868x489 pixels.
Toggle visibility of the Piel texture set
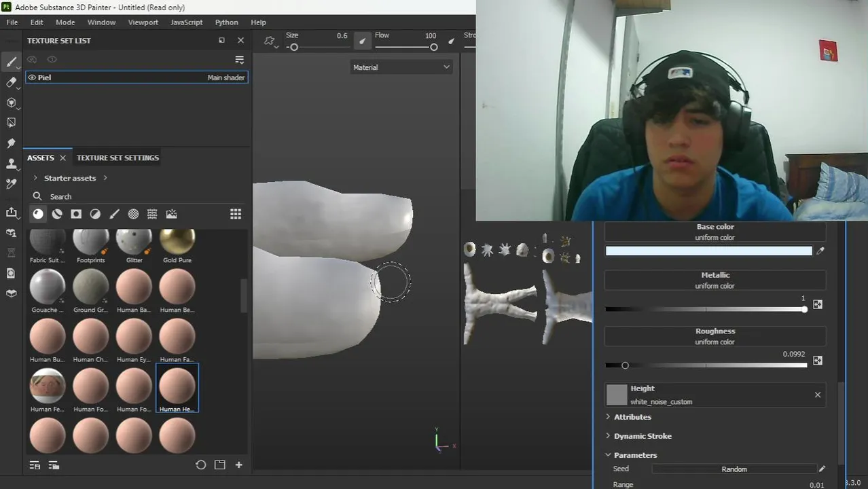pos(32,77)
